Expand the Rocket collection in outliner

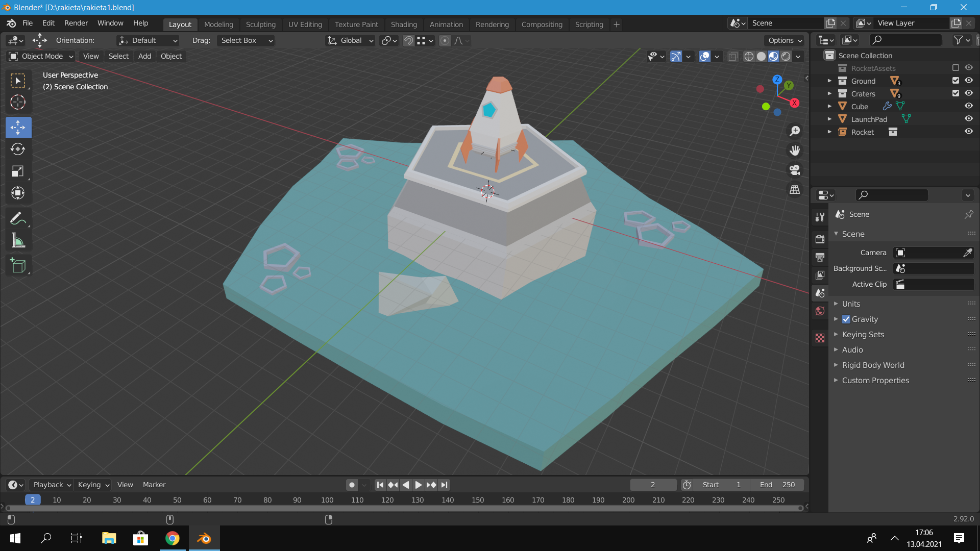829,132
